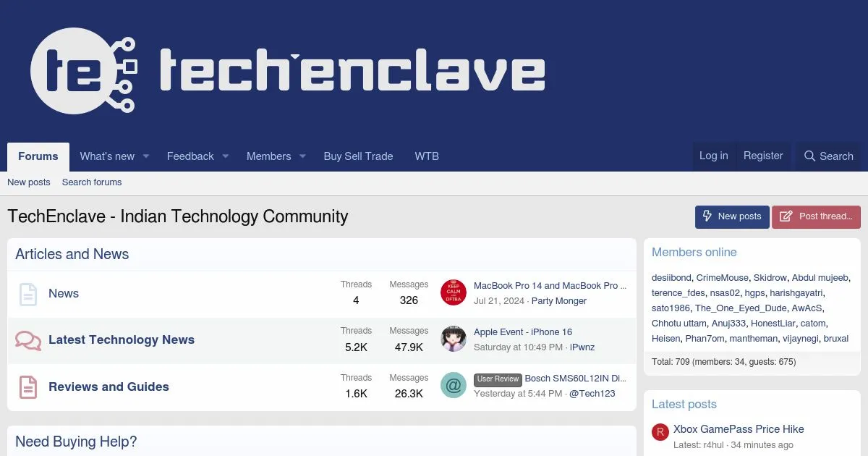Open the Party Monger avatar in the News row
The width and height of the screenshot is (868, 456).
point(454,292)
